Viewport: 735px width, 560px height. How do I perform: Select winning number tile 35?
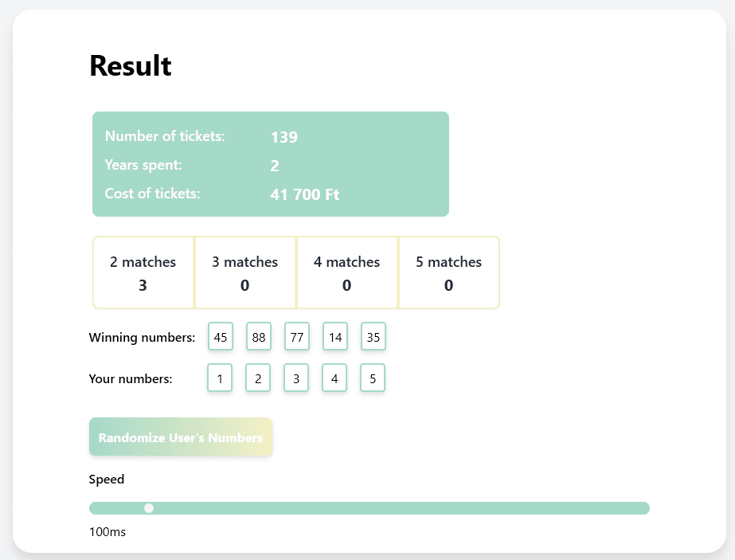pyautogui.click(x=373, y=336)
